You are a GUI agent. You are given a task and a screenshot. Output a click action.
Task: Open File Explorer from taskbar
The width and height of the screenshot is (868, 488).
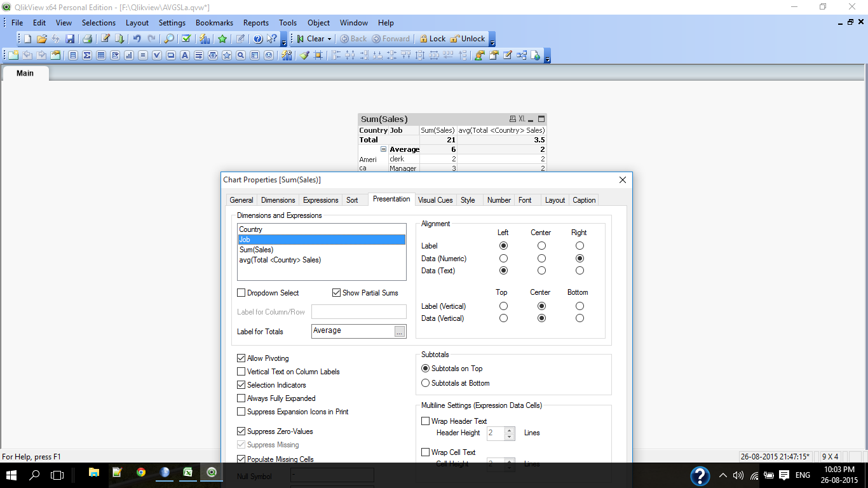[x=94, y=472]
